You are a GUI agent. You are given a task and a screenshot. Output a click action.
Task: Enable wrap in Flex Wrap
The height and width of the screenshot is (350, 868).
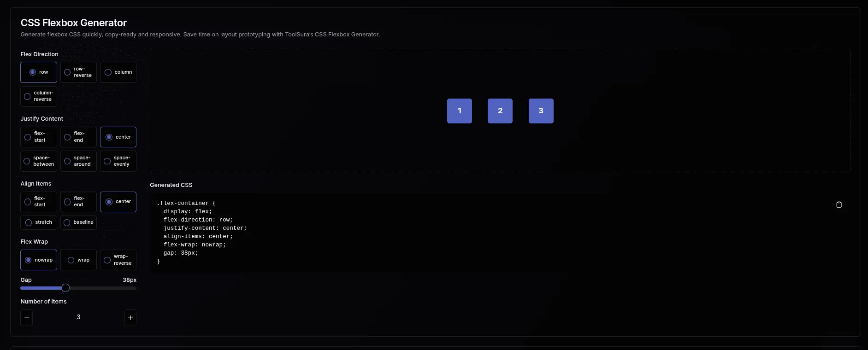click(x=78, y=260)
